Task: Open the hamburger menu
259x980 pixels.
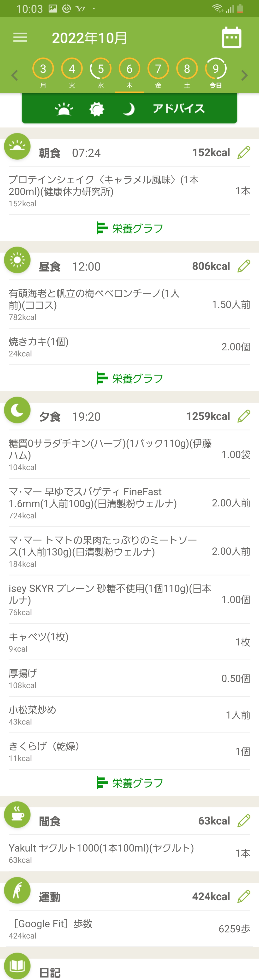Action: (x=20, y=37)
